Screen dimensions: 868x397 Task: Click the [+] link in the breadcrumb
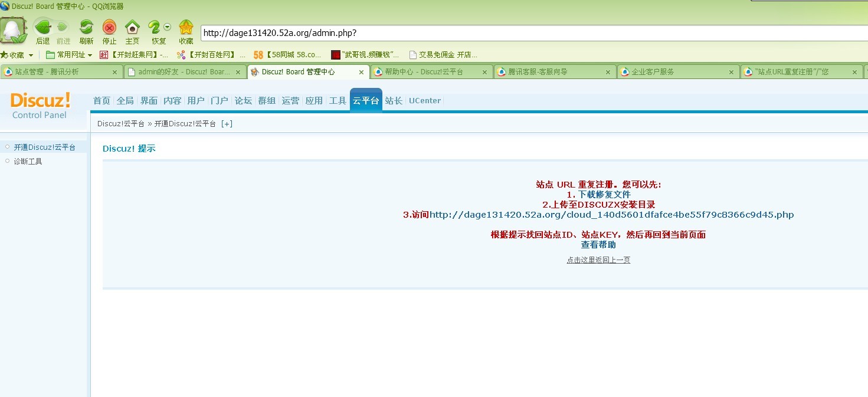click(x=227, y=124)
